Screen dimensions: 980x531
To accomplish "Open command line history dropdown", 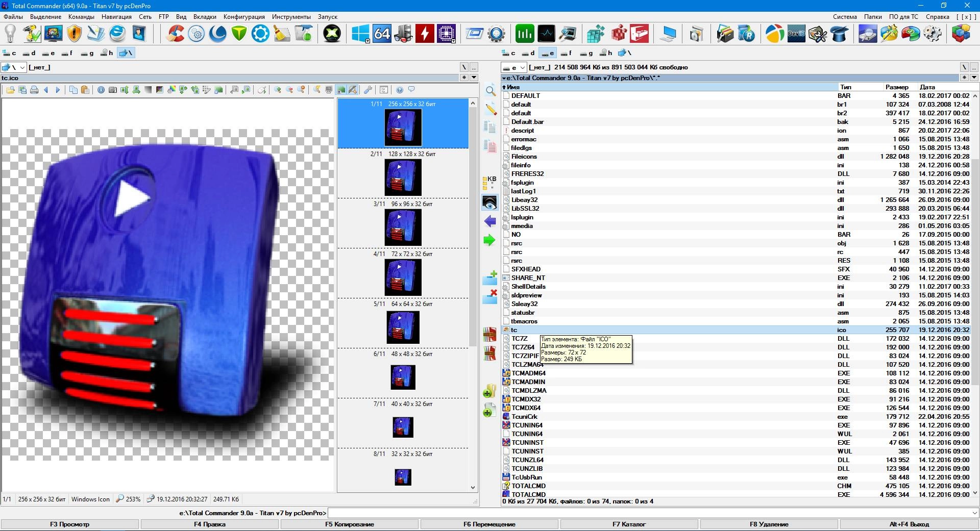I will click(x=975, y=513).
